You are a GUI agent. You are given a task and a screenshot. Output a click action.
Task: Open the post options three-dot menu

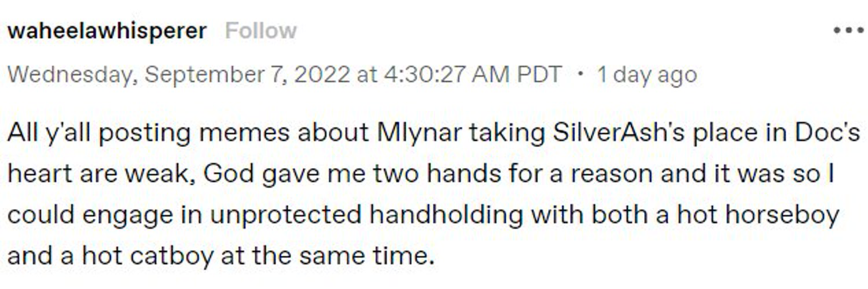point(848,30)
